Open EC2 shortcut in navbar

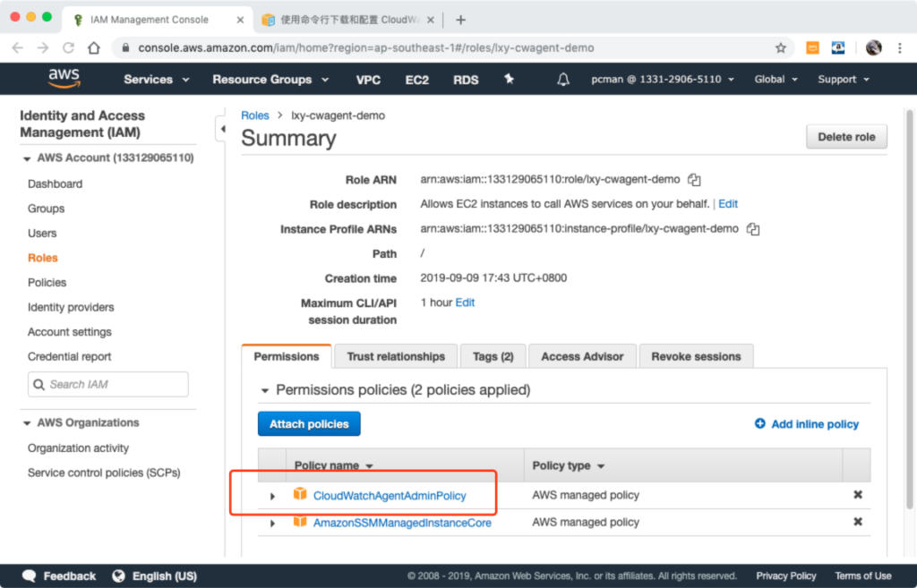pos(417,80)
